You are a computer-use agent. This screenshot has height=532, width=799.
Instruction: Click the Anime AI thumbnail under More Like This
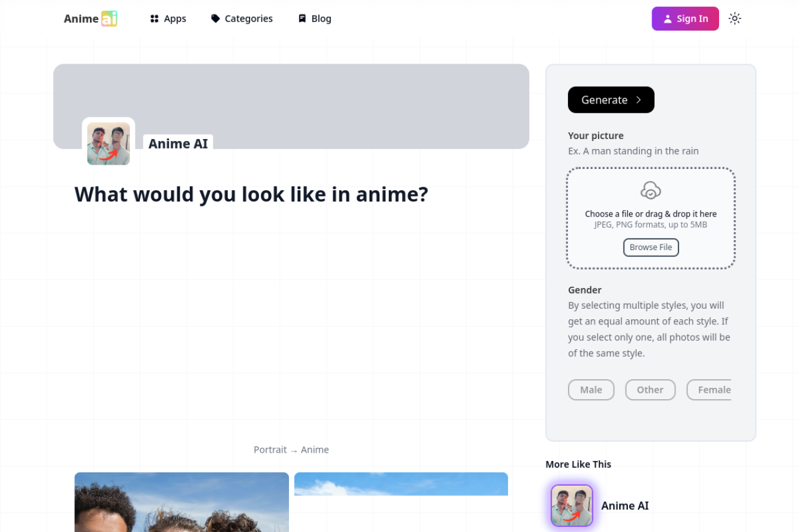[572, 506]
